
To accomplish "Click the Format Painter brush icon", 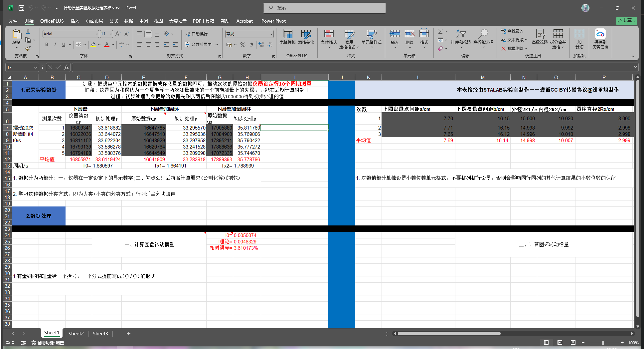I will pyautogui.click(x=28, y=49).
